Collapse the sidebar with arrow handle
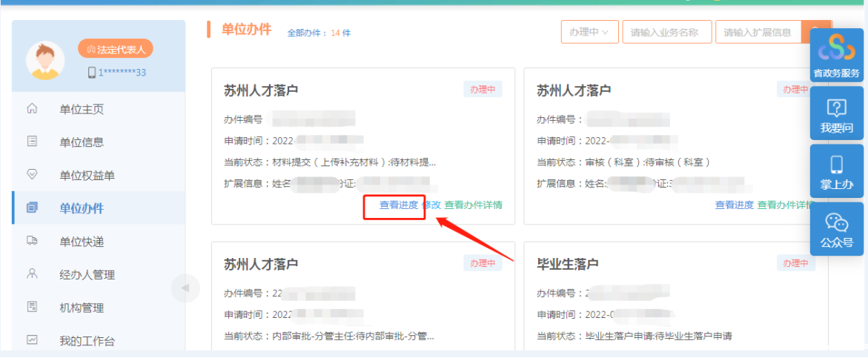Viewport: 868px width, 358px height. [185, 288]
